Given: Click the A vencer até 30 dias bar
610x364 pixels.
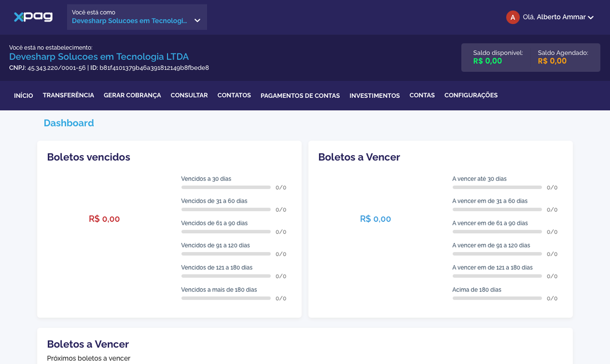Looking at the screenshot, I should coord(497,188).
